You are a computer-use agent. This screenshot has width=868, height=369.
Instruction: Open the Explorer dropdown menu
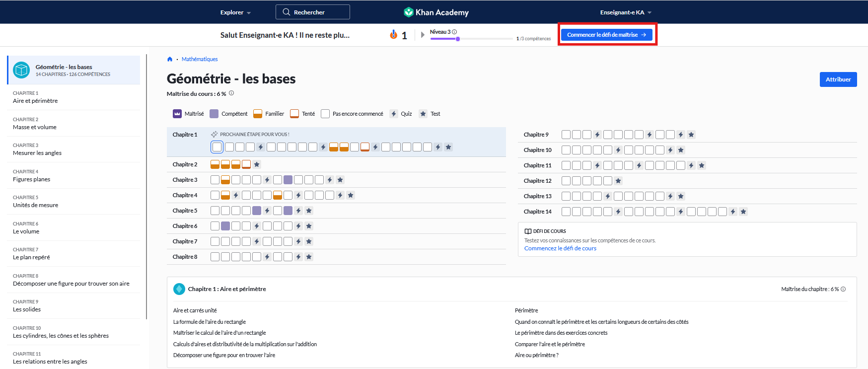[235, 12]
